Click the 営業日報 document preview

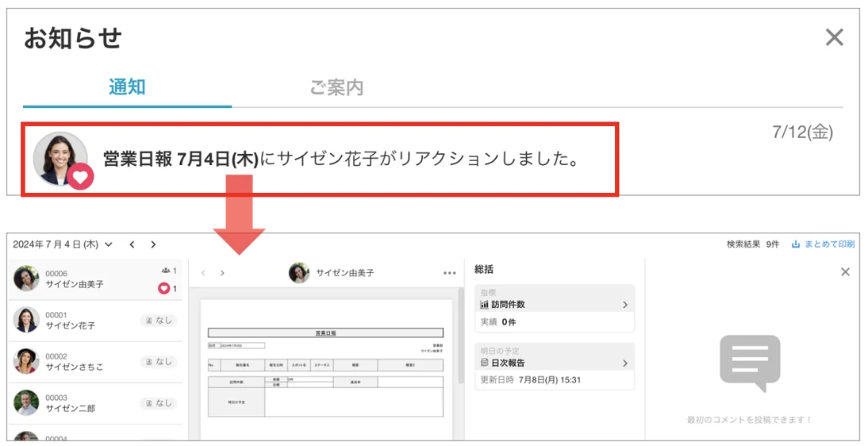[325, 370]
